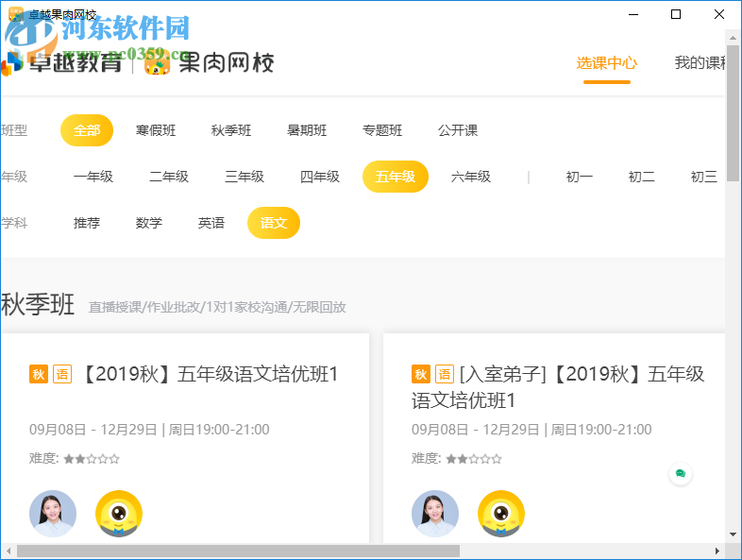This screenshot has width=742, height=560.
Task: Select the 语文 subject filter
Action: pyautogui.click(x=274, y=223)
